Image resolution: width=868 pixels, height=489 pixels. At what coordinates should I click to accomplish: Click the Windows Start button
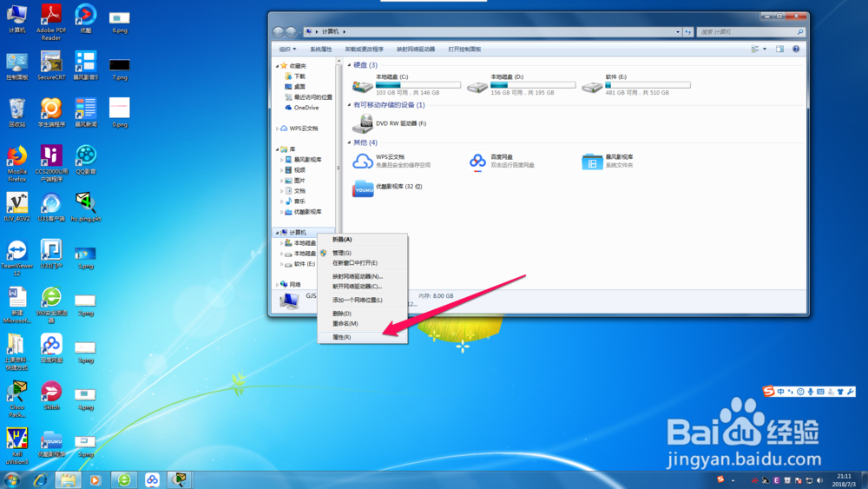tap(11, 479)
